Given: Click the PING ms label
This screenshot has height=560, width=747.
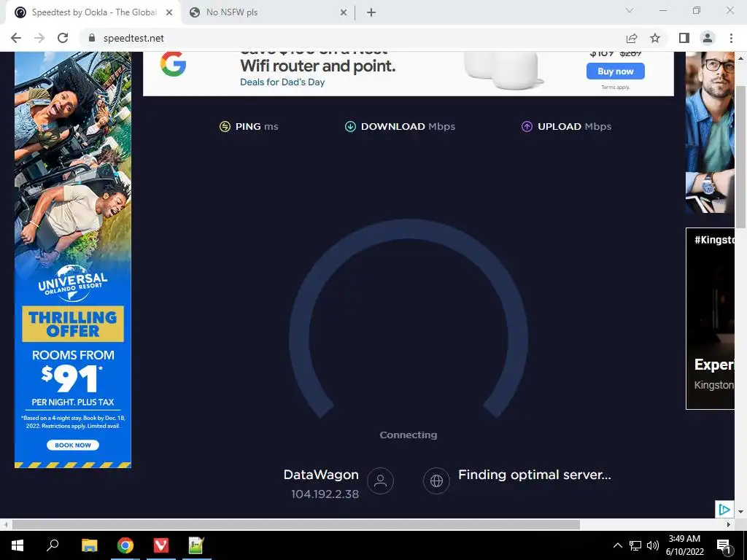Looking at the screenshot, I should pyautogui.click(x=257, y=126).
